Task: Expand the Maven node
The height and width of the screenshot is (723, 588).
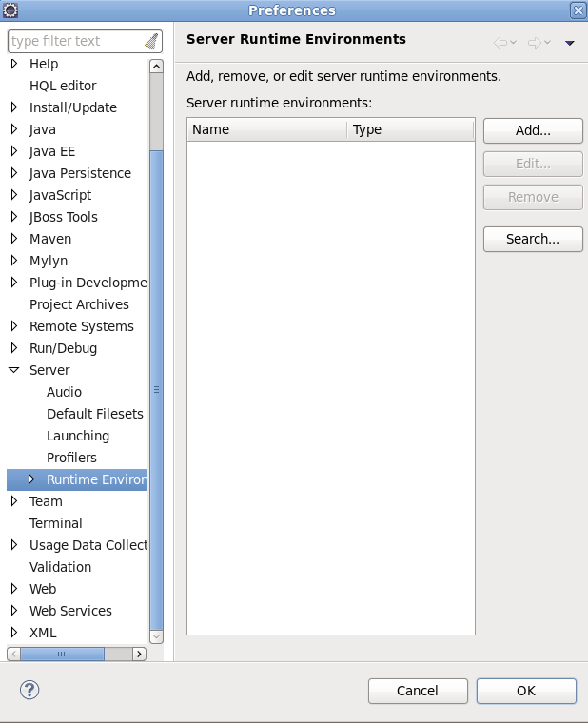Action: [14, 239]
